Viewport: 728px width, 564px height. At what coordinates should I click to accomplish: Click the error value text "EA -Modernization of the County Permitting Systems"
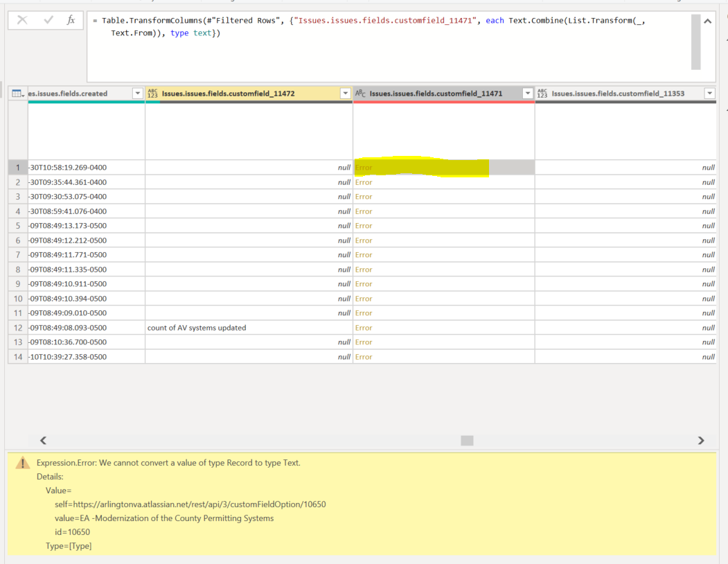(177, 518)
